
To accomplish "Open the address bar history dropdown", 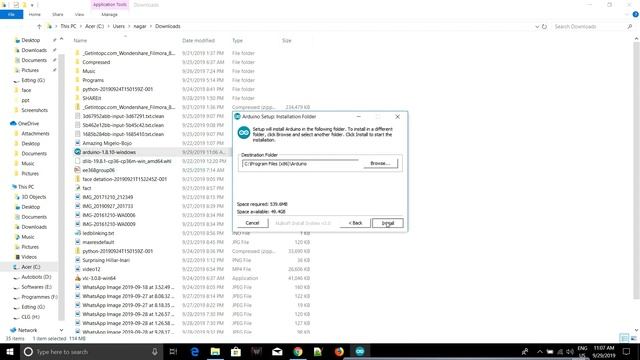I will pos(537,26).
